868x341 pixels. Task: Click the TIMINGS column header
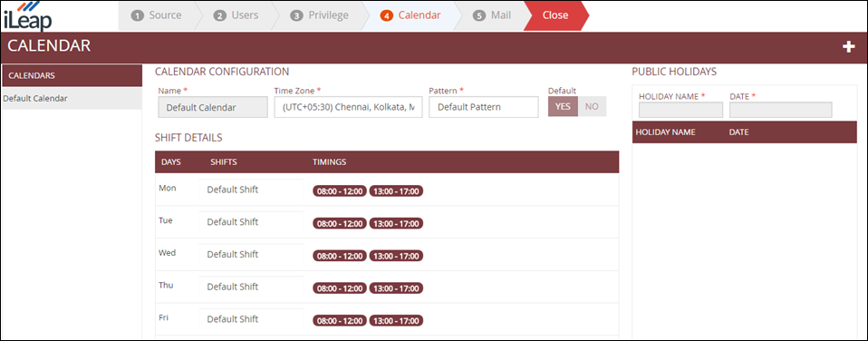(330, 162)
